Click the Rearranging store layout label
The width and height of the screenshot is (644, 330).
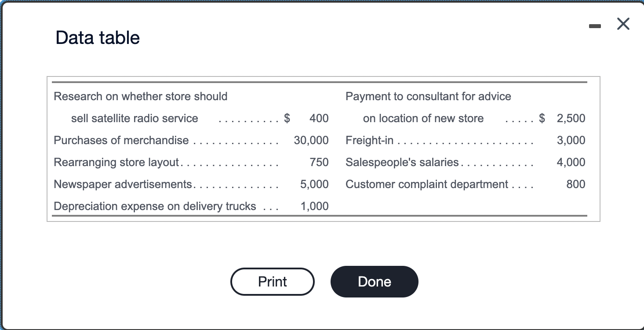[x=117, y=162]
